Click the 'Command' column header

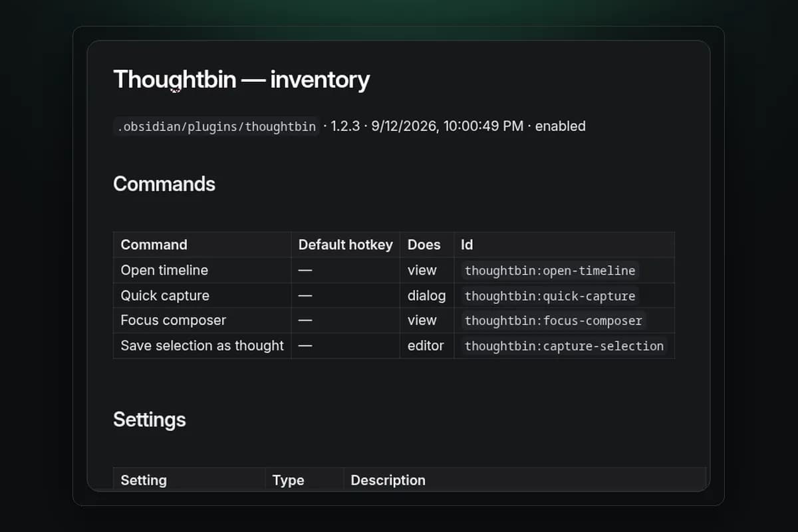click(x=202, y=245)
